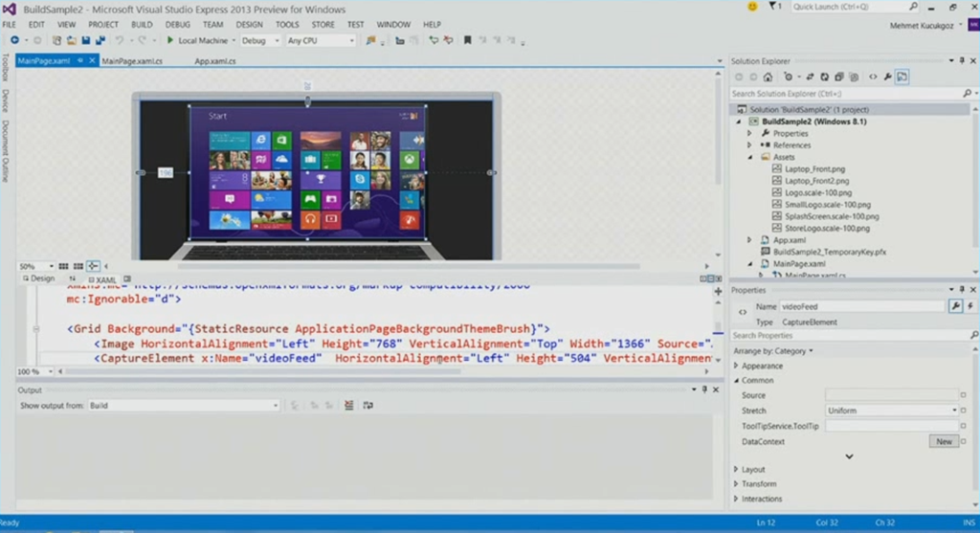Pin the Solution Explorer panel
This screenshot has width=980, height=533.
tap(962, 60)
